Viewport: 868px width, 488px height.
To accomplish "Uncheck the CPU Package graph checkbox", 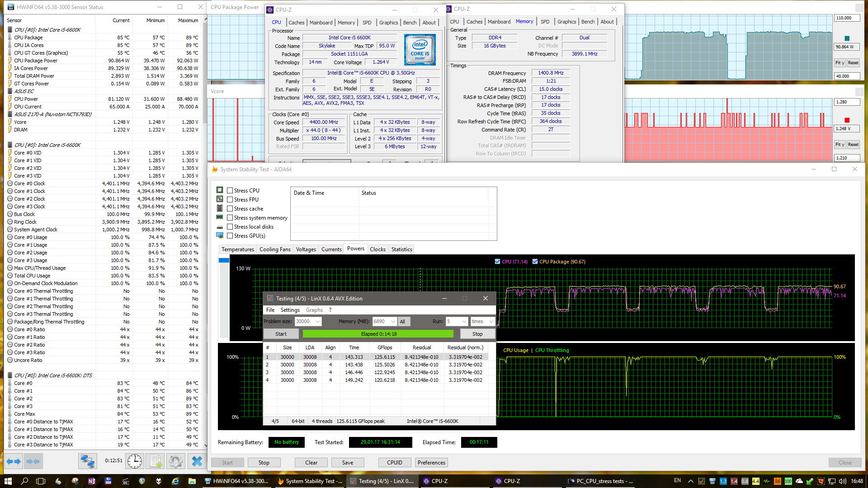I will pyautogui.click(x=535, y=262).
